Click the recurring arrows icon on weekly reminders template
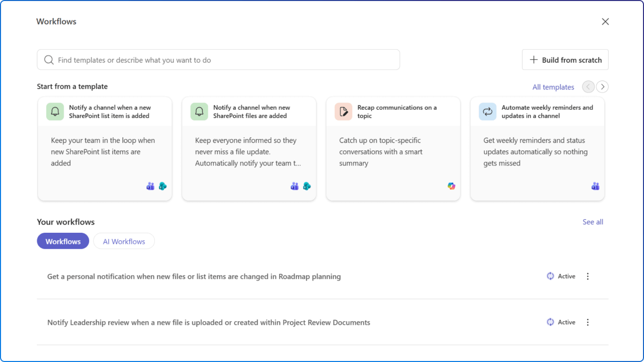Image resolution: width=644 pixels, height=362 pixels. pyautogui.click(x=488, y=111)
